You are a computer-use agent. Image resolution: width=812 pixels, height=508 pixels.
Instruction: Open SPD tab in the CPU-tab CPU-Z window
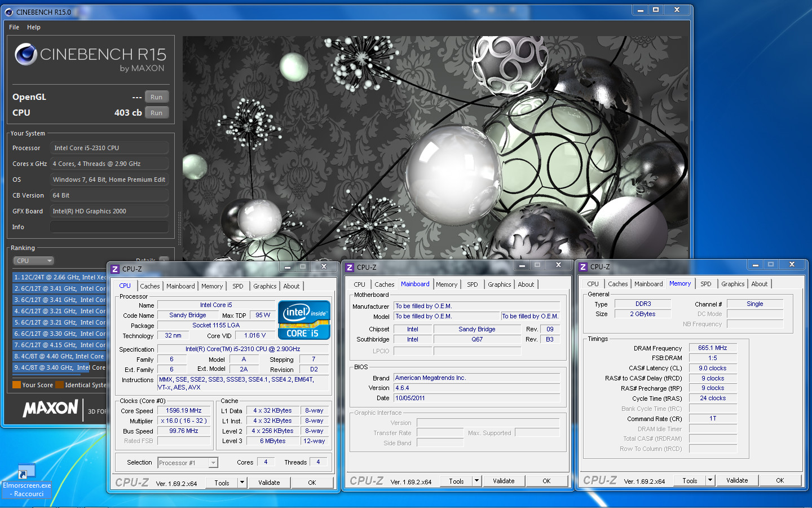tap(238, 286)
